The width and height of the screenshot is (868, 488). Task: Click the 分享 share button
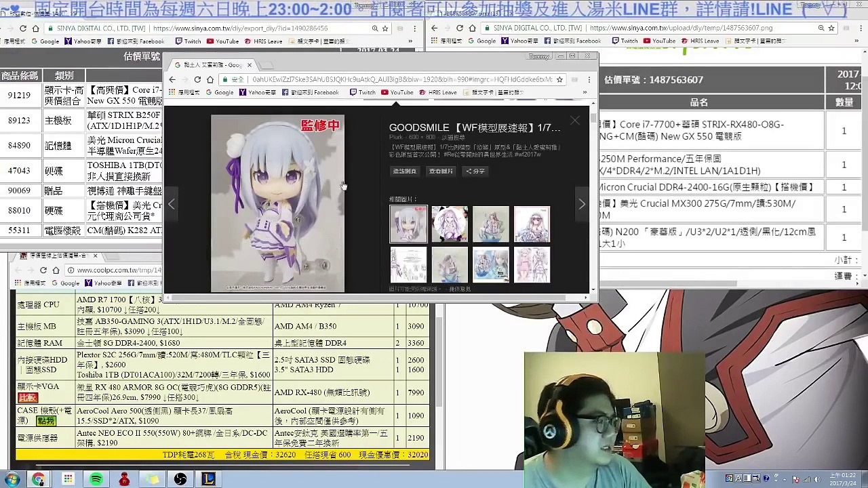point(475,171)
